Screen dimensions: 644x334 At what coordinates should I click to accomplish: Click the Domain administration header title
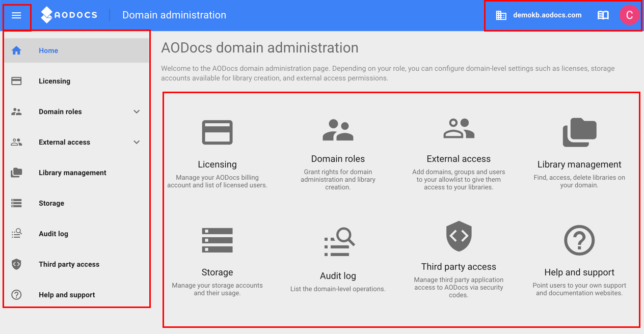pos(174,15)
